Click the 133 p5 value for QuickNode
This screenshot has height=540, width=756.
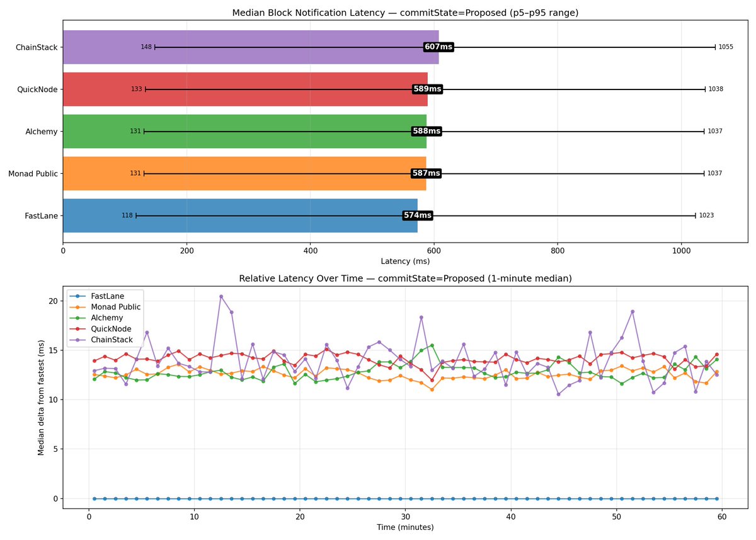click(137, 89)
